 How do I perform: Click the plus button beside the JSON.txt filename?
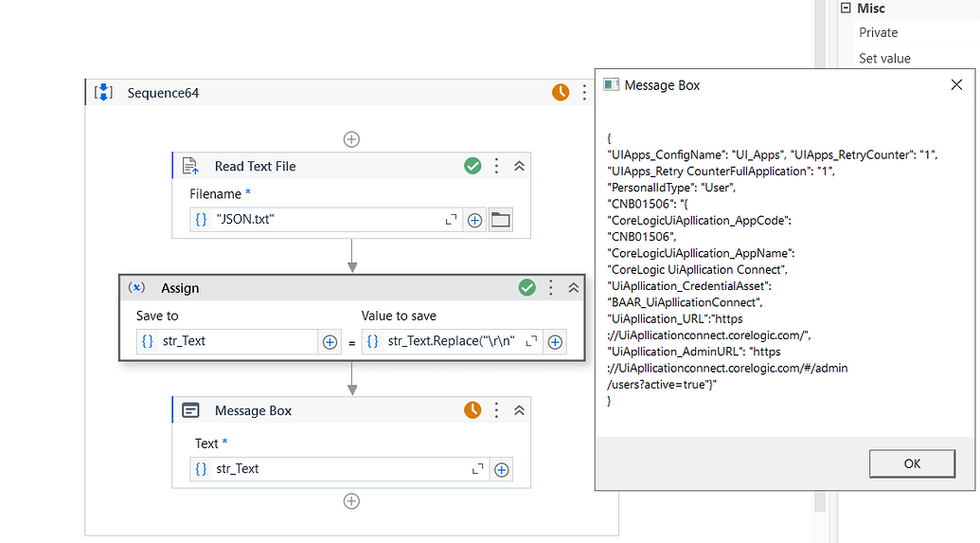474,220
